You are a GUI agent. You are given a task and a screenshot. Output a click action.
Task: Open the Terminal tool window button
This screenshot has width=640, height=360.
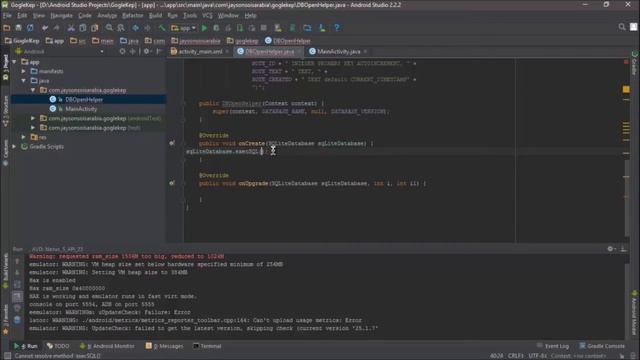(x=207, y=346)
